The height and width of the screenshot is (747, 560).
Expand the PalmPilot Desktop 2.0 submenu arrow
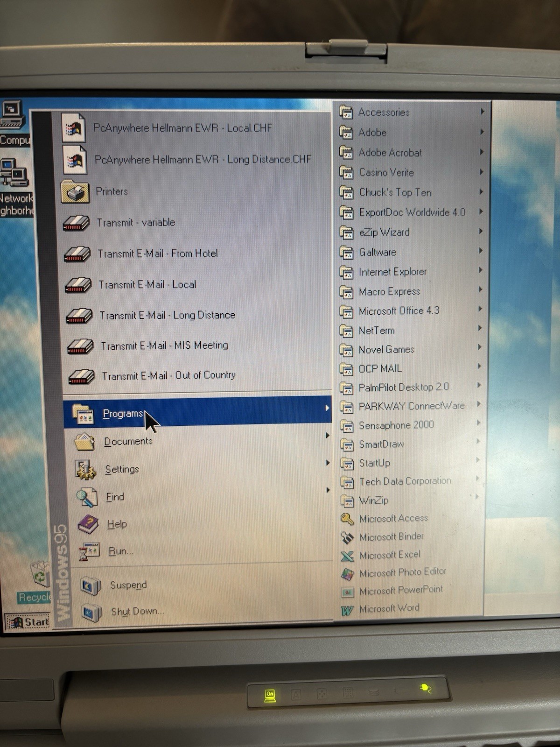click(x=479, y=385)
